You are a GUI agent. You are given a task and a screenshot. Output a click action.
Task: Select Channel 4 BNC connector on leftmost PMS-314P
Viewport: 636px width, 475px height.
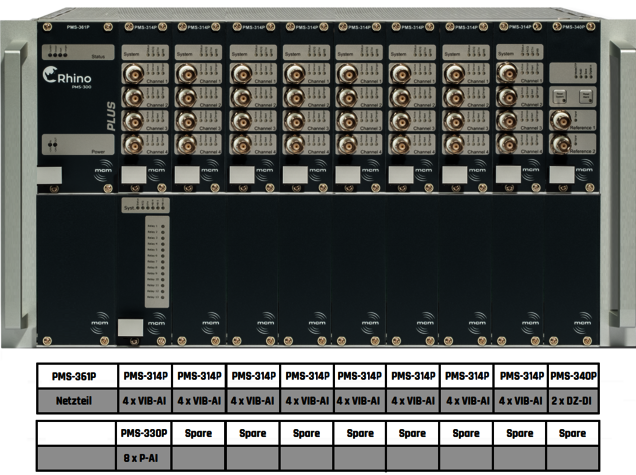(132, 144)
